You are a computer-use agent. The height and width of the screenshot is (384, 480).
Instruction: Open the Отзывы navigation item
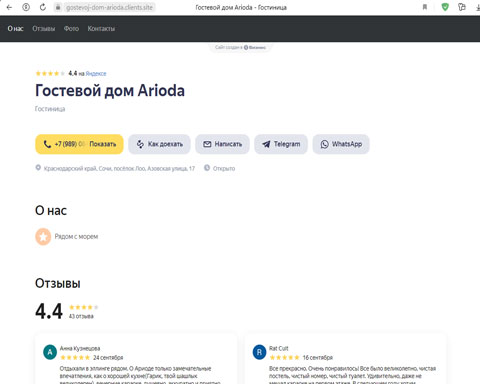pos(44,29)
